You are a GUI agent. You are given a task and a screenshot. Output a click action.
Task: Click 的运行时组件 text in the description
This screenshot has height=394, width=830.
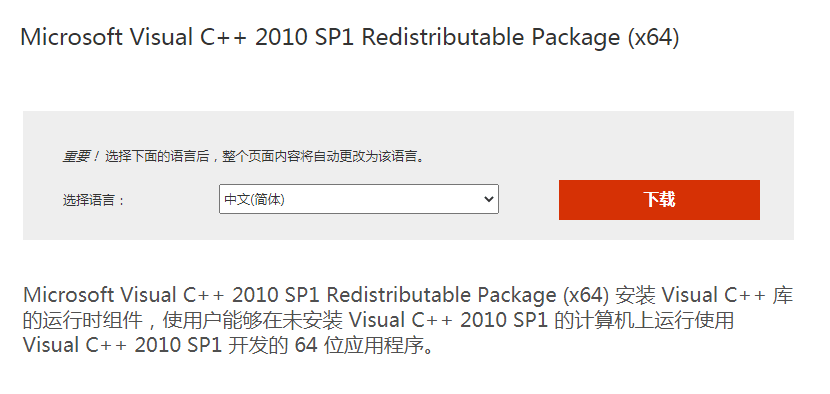coord(83,320)
